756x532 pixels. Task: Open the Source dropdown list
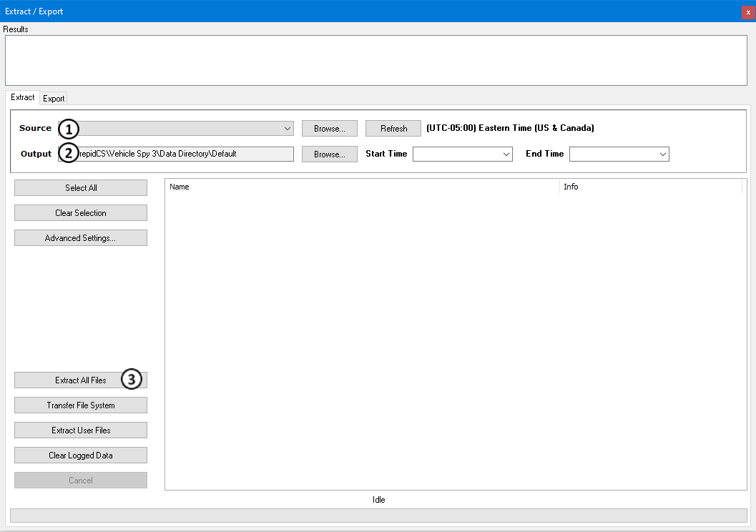point(287,129)
